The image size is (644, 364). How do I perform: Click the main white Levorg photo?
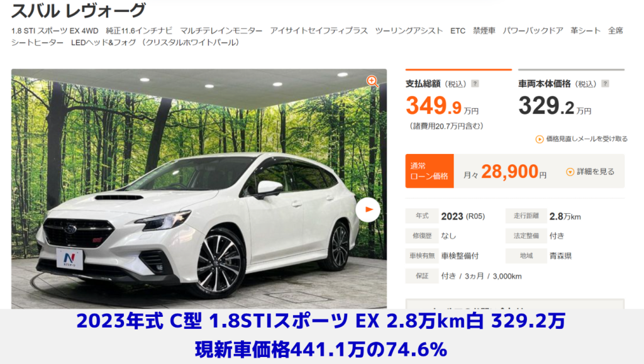(x=199, y=189)
